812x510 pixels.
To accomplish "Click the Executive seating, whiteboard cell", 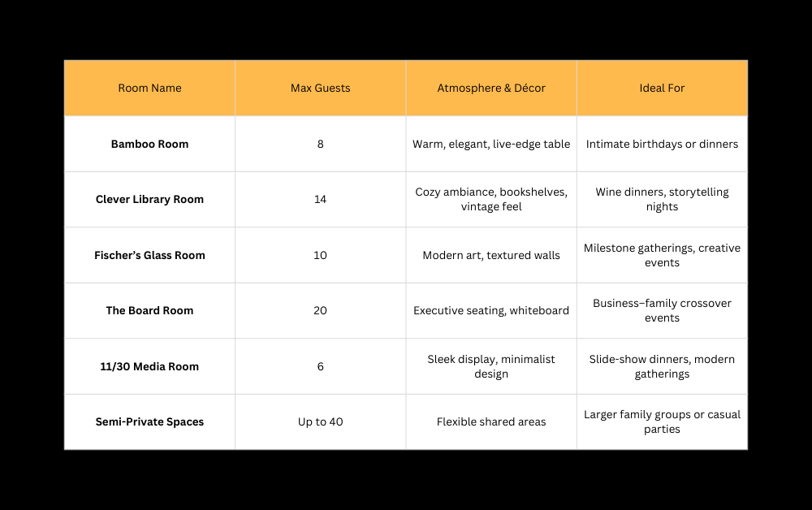I will (x=491, y=310).
